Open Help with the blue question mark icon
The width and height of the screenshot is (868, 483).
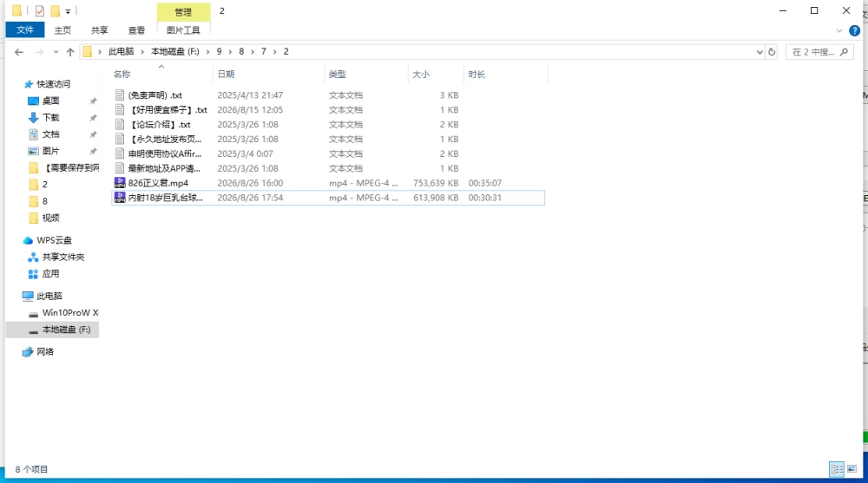pyautogui.click(x=855, y=30)
